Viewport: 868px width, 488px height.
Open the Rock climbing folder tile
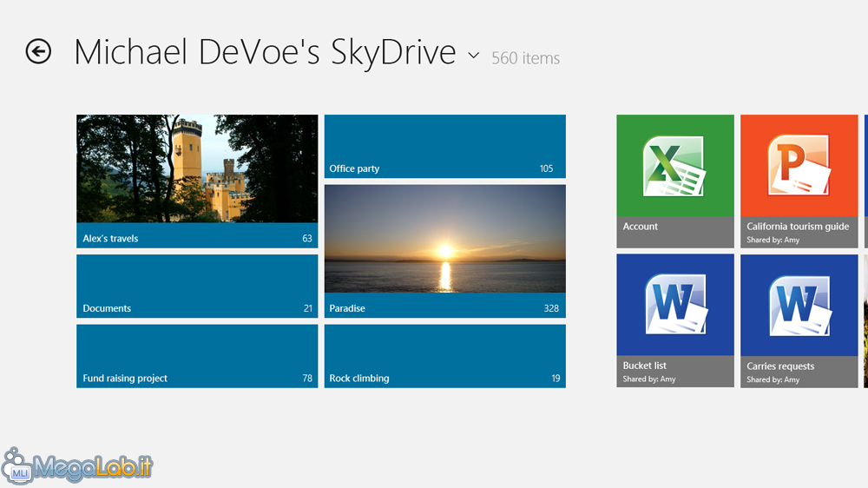click(445, 356)
